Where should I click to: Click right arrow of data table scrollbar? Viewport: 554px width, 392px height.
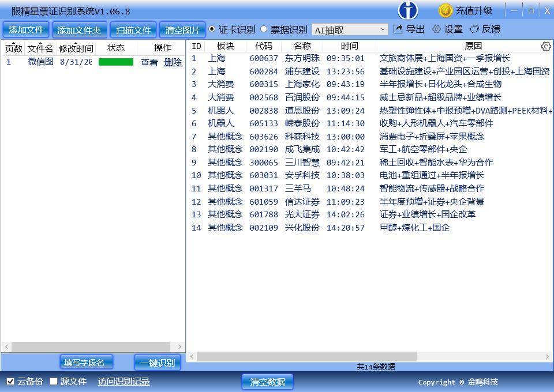[547, 356]
